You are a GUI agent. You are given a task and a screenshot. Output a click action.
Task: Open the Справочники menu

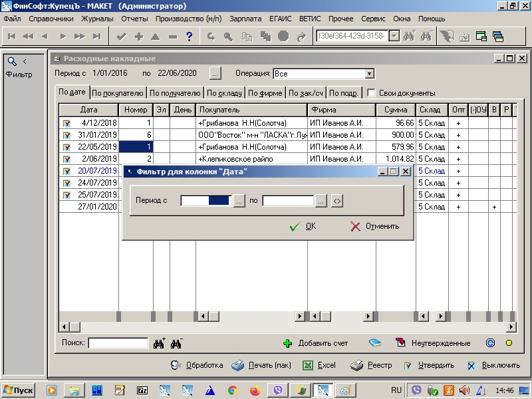point(51,19)
